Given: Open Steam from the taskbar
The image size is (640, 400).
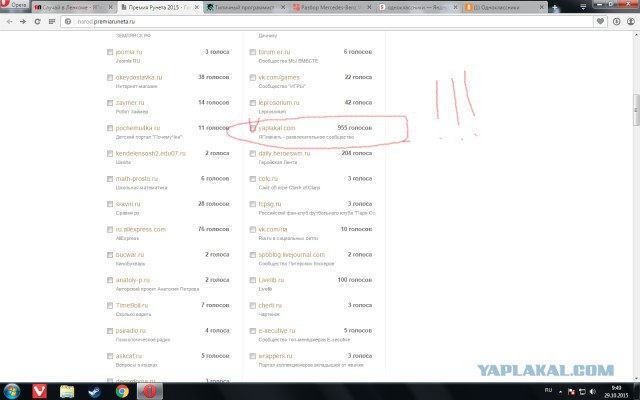Looking at the screenshot, I should pos(95,391).
